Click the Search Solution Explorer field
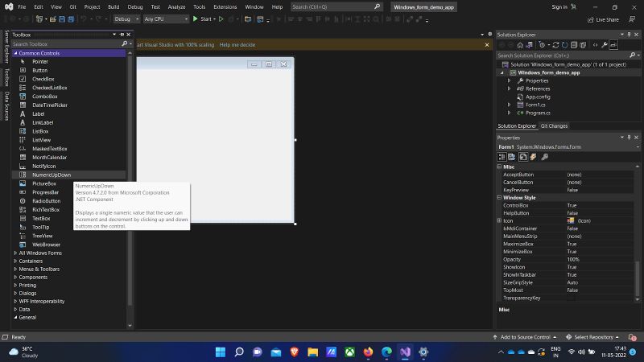This screenshot has width=644, height=362. pyautogui.click(x=562, y=56)
